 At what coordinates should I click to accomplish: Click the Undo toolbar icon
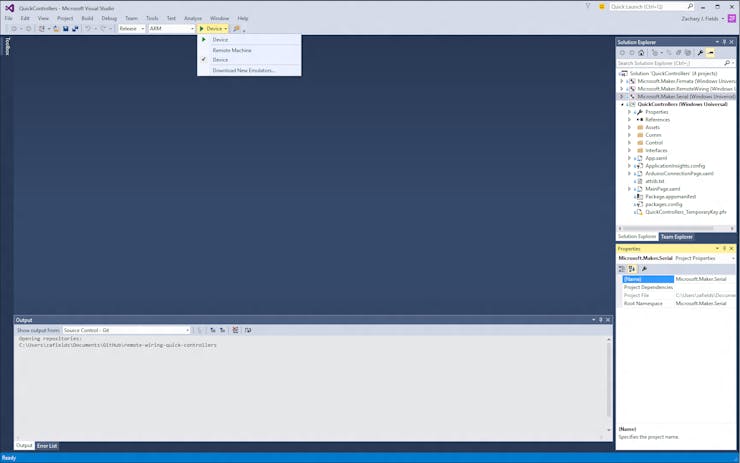88,29
